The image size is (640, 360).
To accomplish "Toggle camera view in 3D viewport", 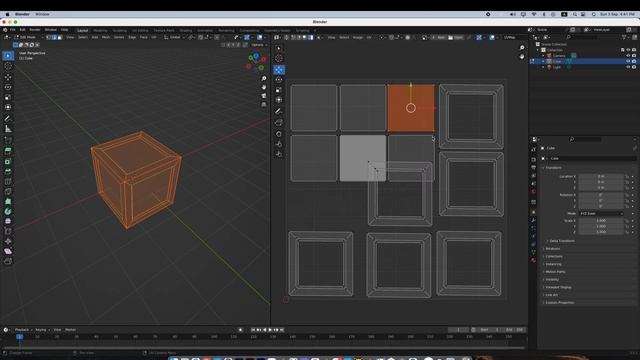I will point(264,96).
